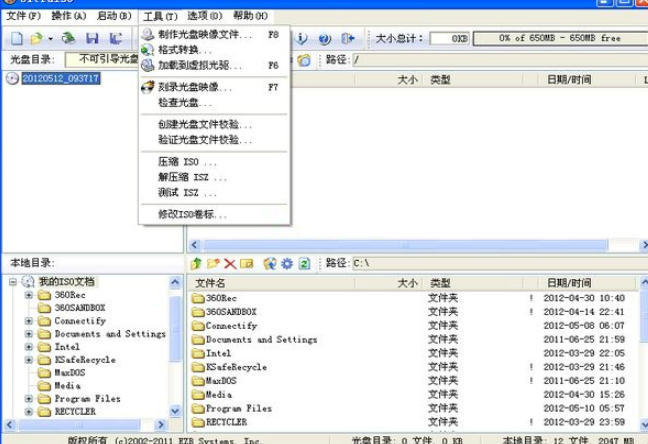Image resolution: width=648 pixels, height=444 pixels.
Task: Click the Info (i) toolbar icon
Action: click(x=302, y=38)
